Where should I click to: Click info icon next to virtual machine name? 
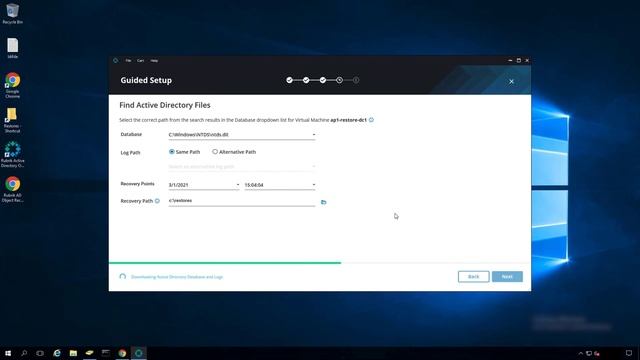tap(371, 120)
